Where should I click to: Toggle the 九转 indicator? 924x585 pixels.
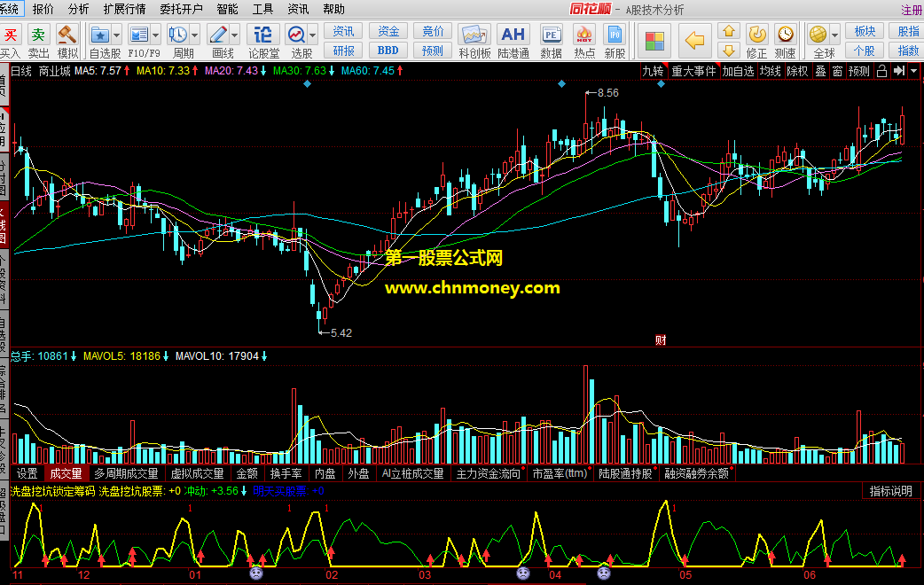click(653, 71)
